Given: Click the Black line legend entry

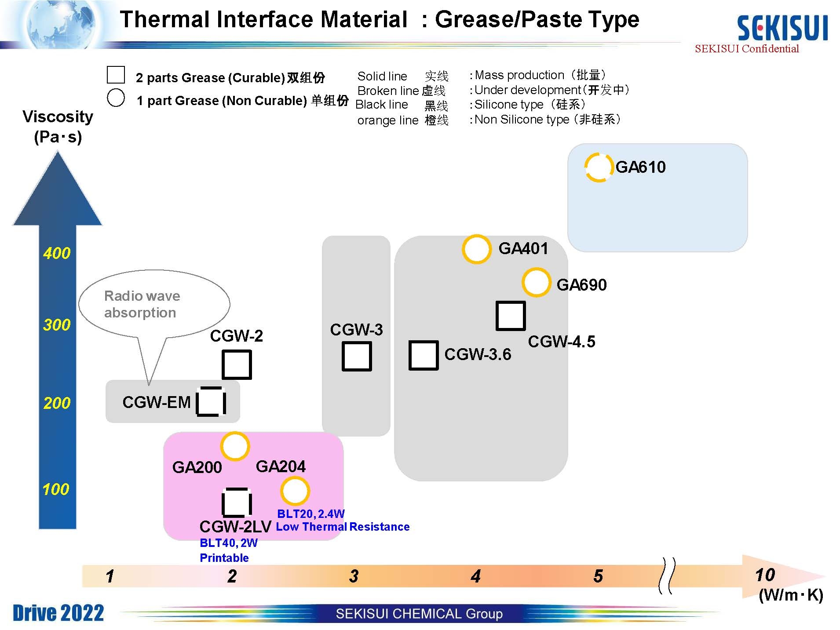Looking at the screenshot, I should tap(402, 105).
